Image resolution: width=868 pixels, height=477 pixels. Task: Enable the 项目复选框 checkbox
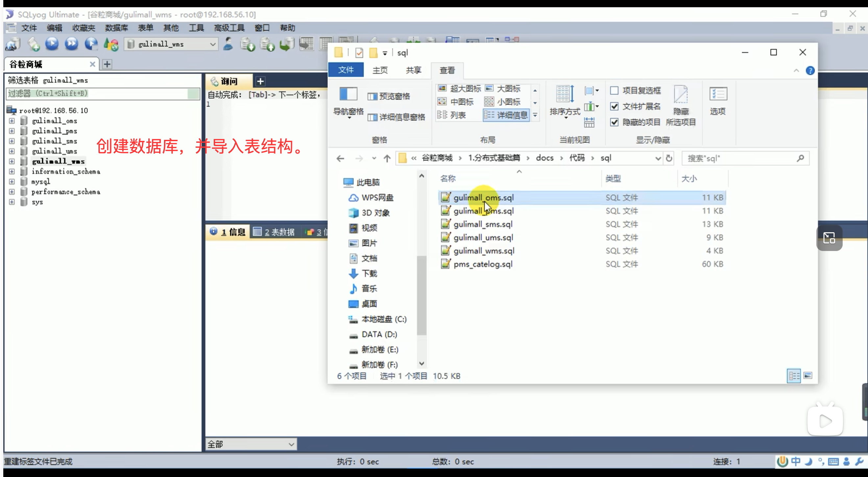[x=614, y=90]
